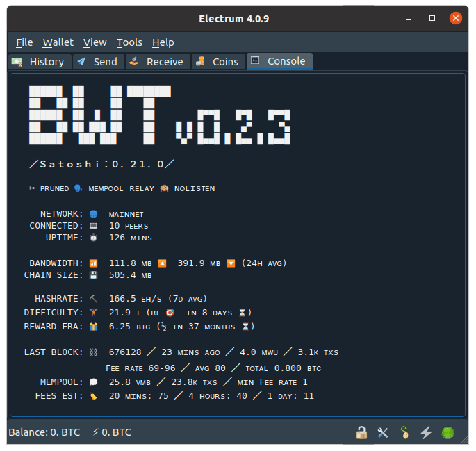Click the History tab receipt icon
Viewport: 476px width, 451px height.
17,62
